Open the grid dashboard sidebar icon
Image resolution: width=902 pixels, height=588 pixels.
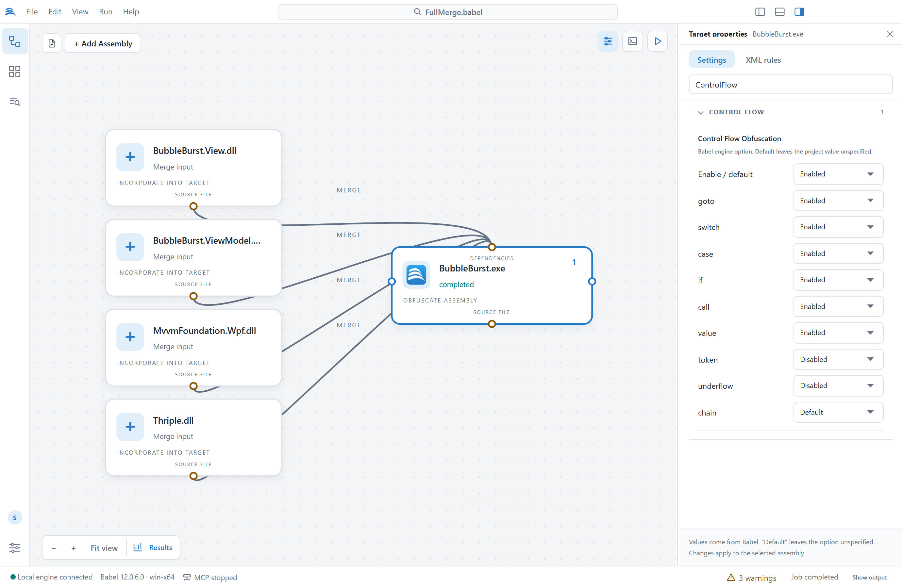15,72
